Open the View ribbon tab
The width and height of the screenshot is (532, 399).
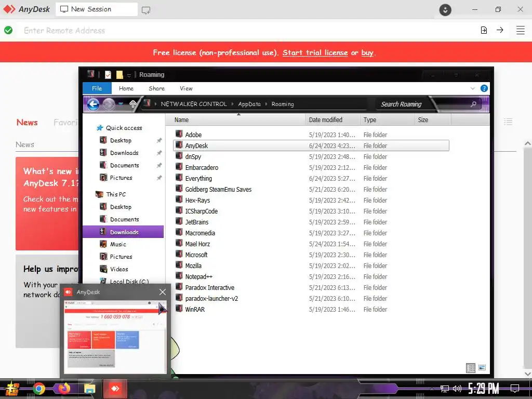186,88
